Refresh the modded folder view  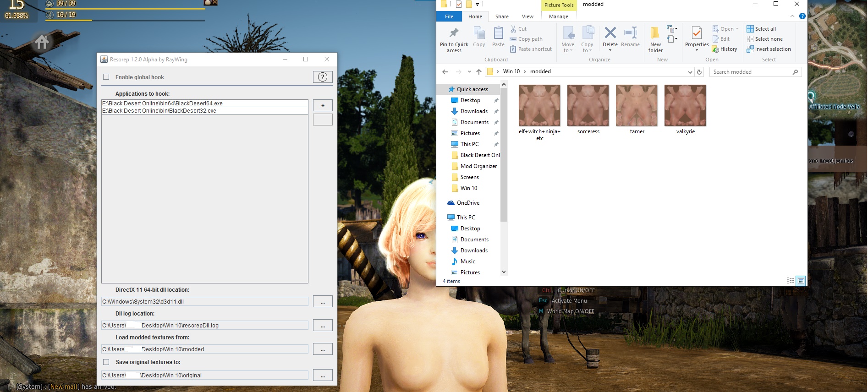click(699, 72)
